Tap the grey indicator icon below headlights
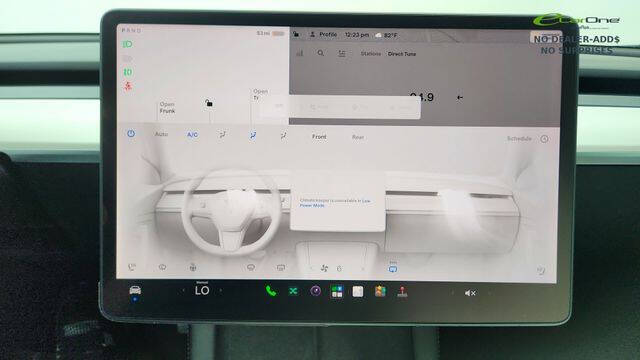This screenshot has height=360, width=640. tap(127, 58)
